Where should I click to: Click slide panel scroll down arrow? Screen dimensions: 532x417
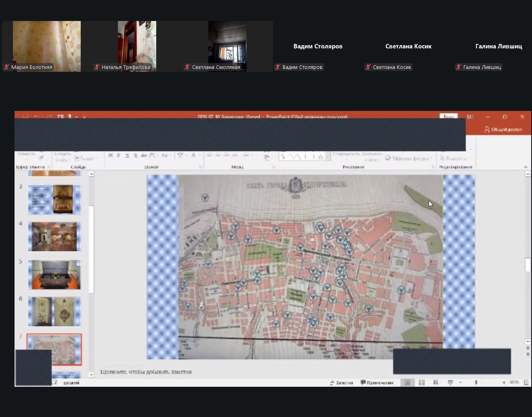91,375
